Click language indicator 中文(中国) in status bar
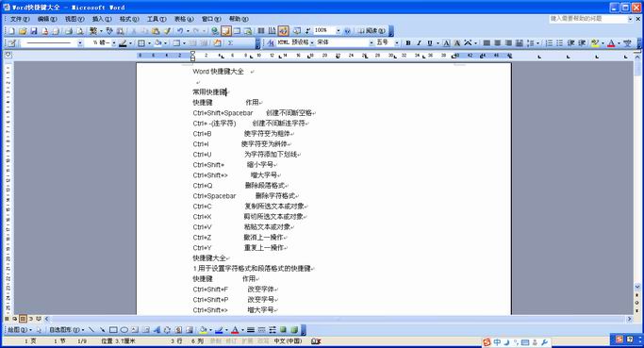Image resolution: width=644 pixels, height=348 pixels. pyautogui.click(x=288, y=341)
